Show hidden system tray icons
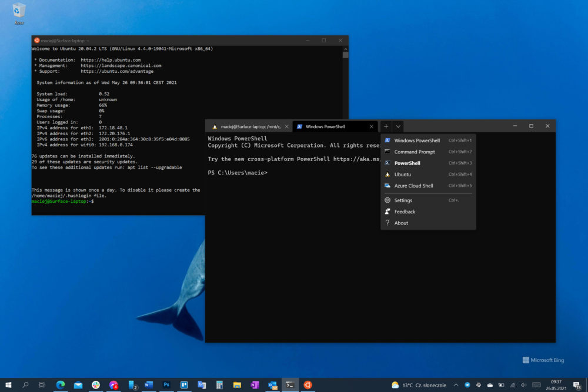The height and width of the screenshot is (392, 588). pos(456,385)
